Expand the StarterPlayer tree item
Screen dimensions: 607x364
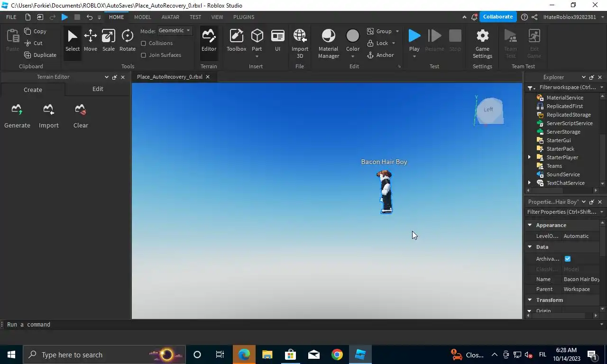529,157
